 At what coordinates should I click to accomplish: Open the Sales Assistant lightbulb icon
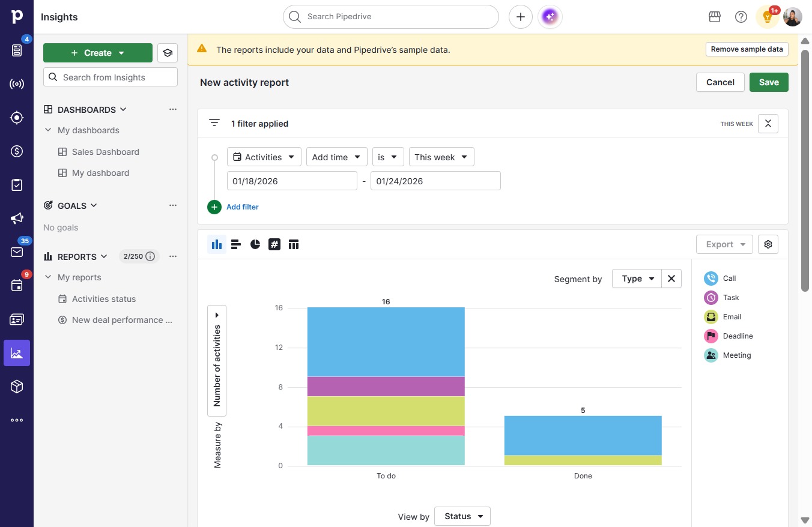pos(767,17)
